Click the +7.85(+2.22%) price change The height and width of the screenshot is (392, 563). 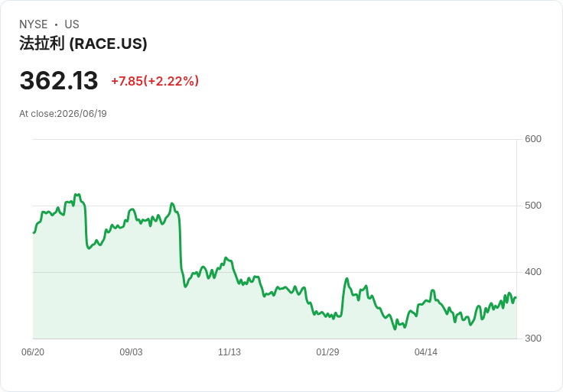155,81
